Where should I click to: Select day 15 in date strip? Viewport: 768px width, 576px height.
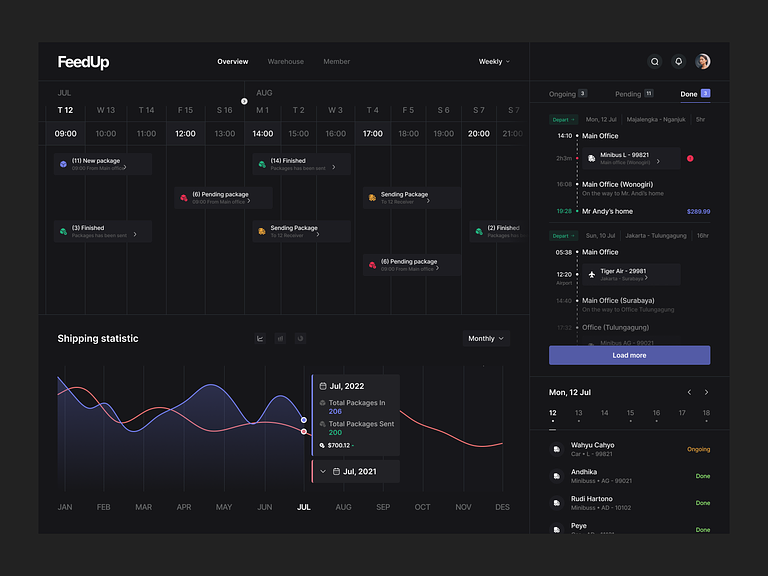coord(630,413)
